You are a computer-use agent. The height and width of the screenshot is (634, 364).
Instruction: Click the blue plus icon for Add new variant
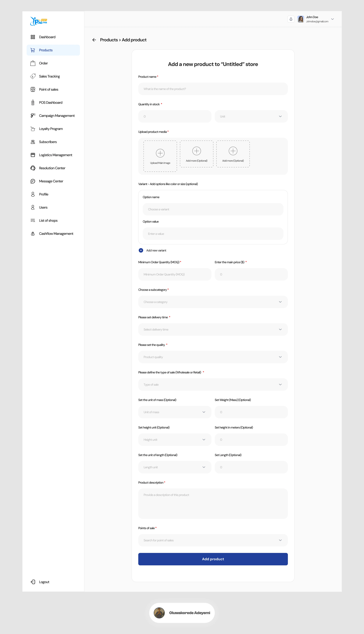click(141, 250)
